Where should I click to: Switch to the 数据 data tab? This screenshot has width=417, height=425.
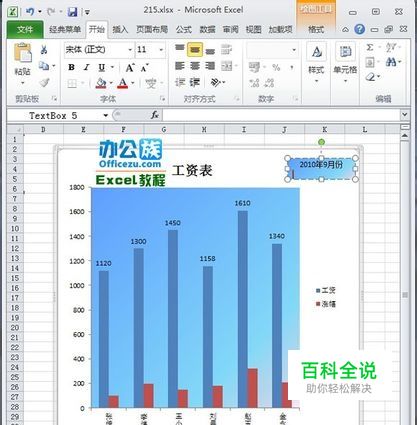click(207, 30)
